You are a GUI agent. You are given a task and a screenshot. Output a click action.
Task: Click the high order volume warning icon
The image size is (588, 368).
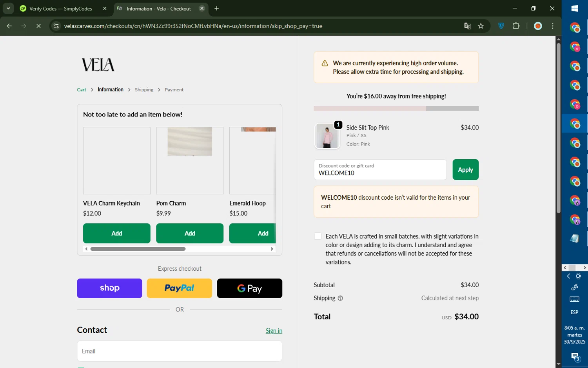point(325,63)
